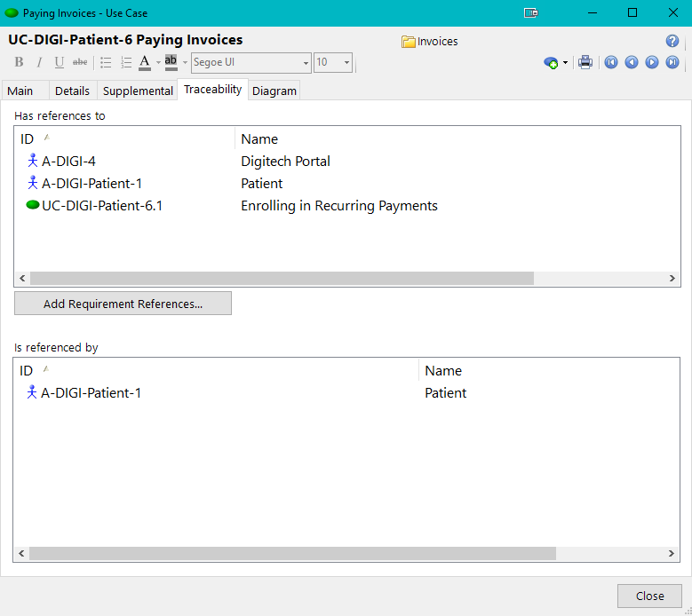Click right arrow of lower list scrollbar
Screen dimensions: 692x616
tap(672, 553)
